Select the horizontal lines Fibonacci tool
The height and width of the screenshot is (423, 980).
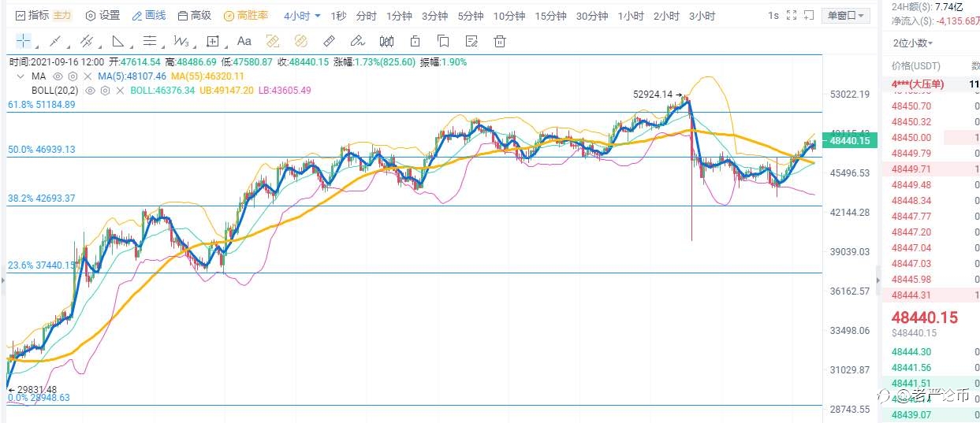click(149, 41)
